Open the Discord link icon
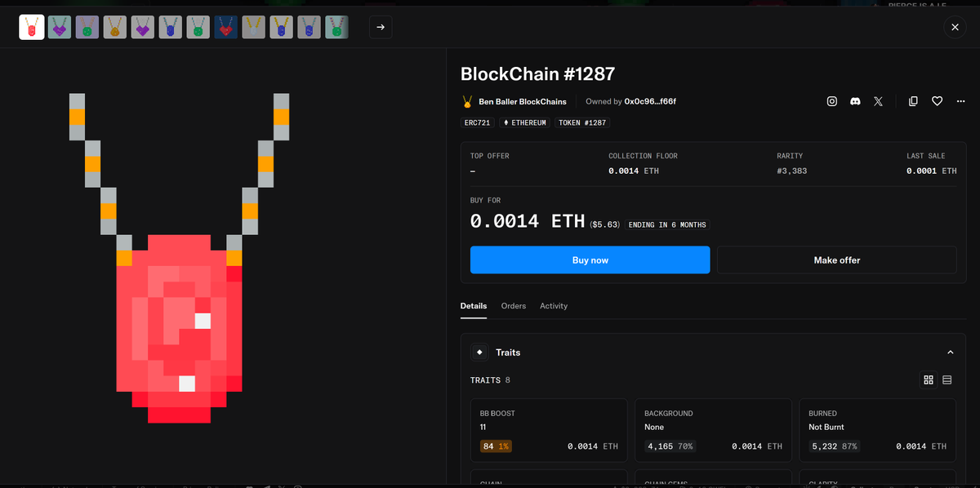The width and height of the screenshot is (980, 488). click(x=855, y=101)
